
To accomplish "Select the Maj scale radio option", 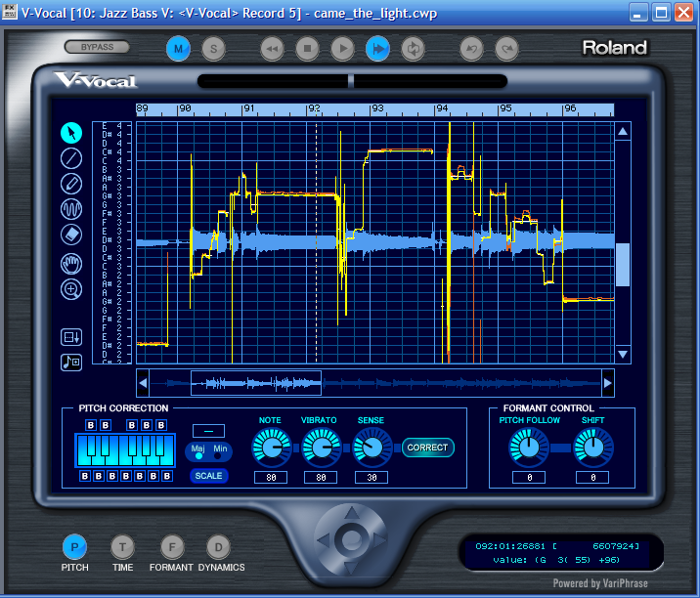I will click(198, 456).
